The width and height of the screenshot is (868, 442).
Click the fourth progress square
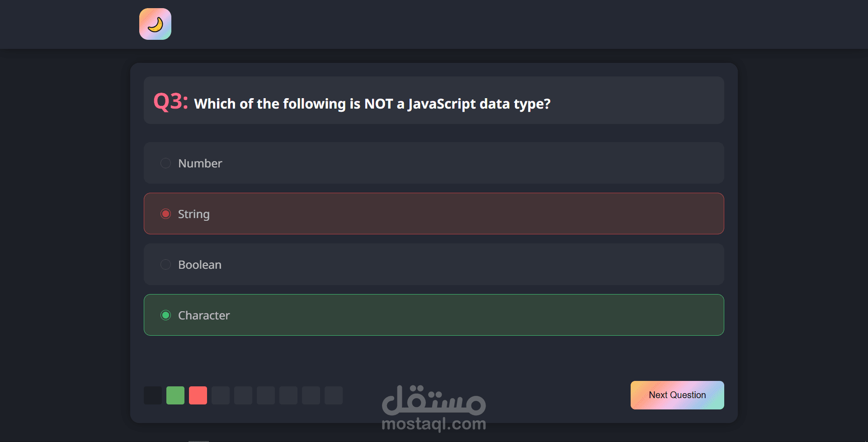point(221,395)
